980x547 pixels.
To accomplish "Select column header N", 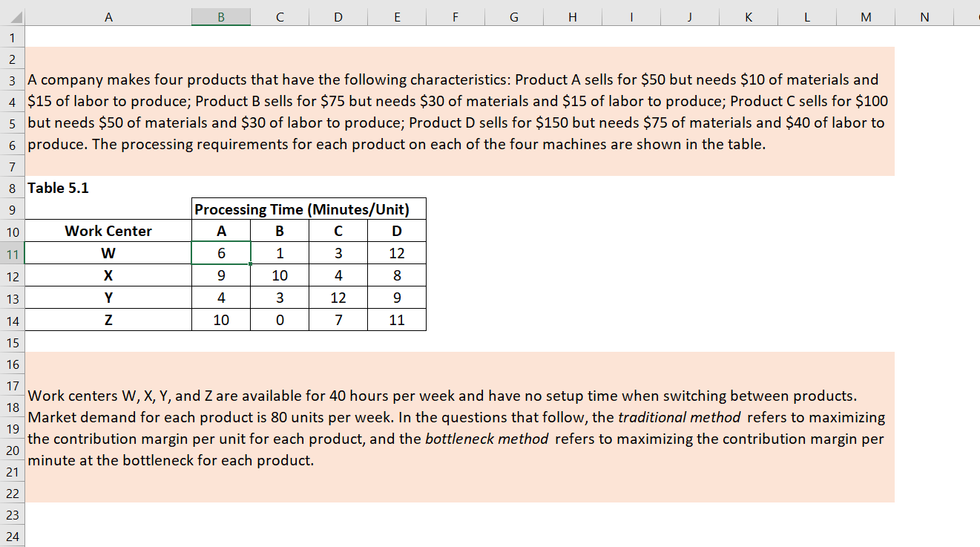I will (924, 16).
